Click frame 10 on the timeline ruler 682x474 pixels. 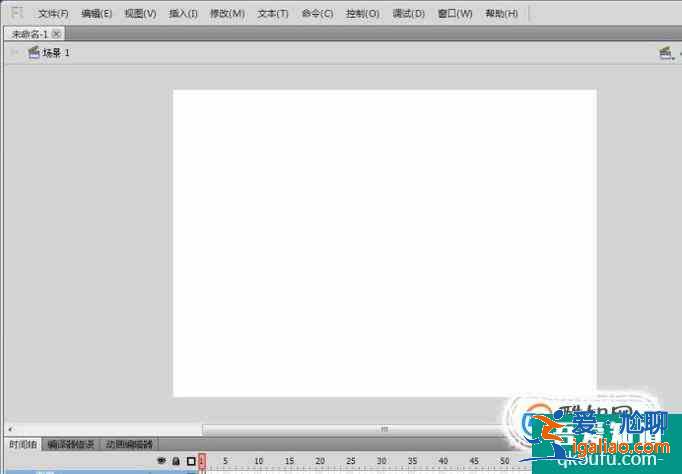(258, 462)
